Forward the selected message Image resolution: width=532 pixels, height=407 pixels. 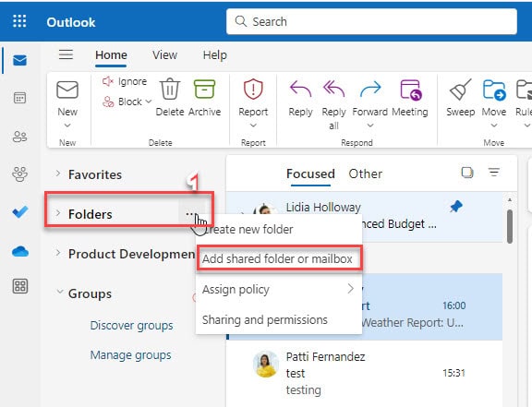coord(369,99)
